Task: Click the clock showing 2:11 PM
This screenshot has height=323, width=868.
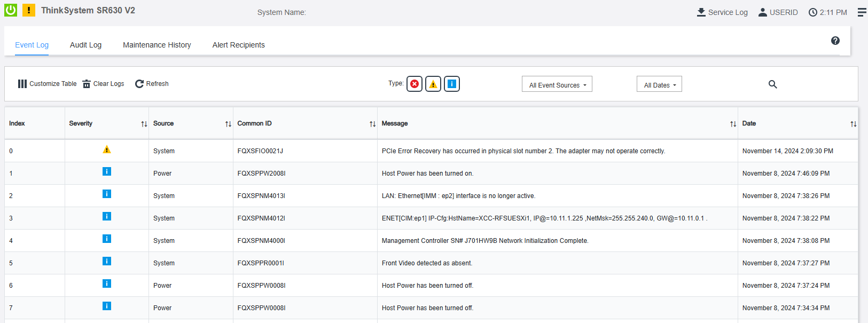Action: (x=827, y=12)
